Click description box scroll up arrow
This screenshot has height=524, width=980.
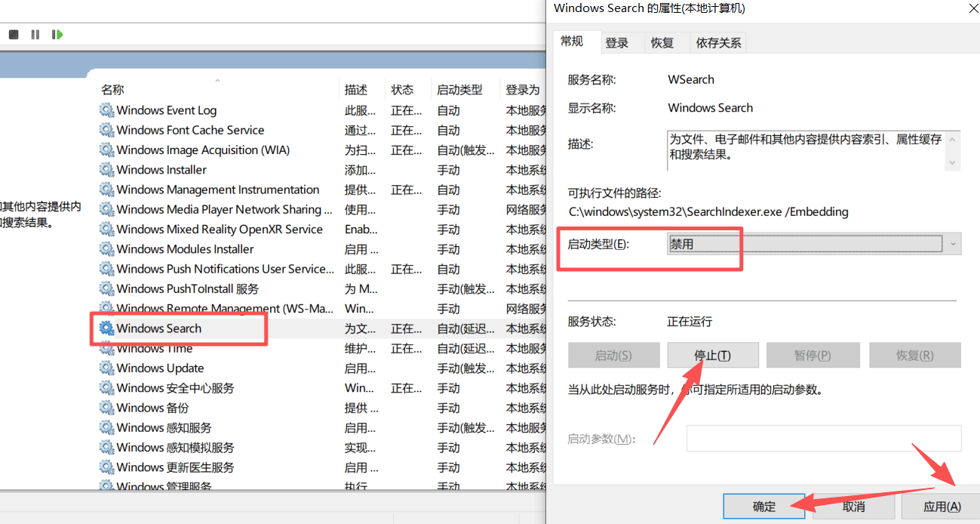[953, 138]
